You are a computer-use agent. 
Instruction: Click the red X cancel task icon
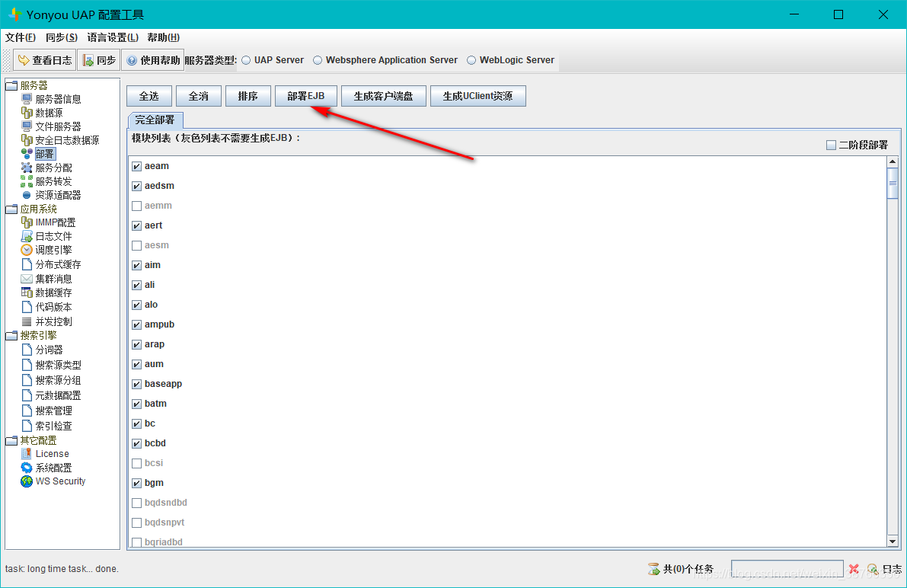click(x=854, y=569)
